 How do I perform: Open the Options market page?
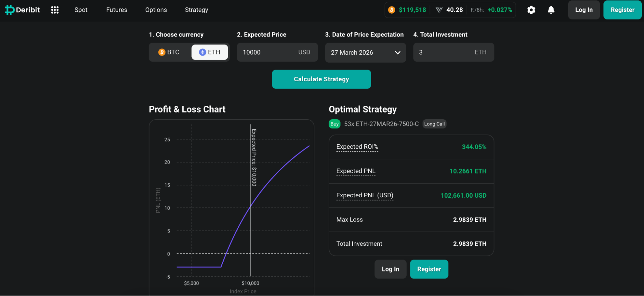pyautogui.click(x=156, y=10)
